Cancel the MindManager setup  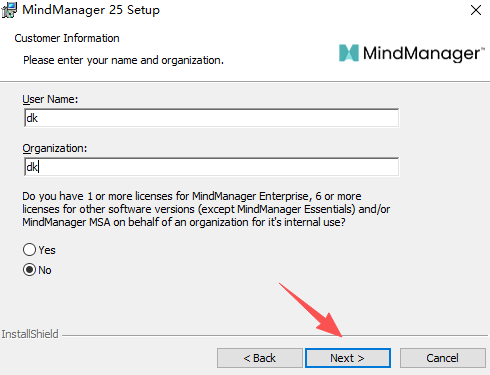443,358
